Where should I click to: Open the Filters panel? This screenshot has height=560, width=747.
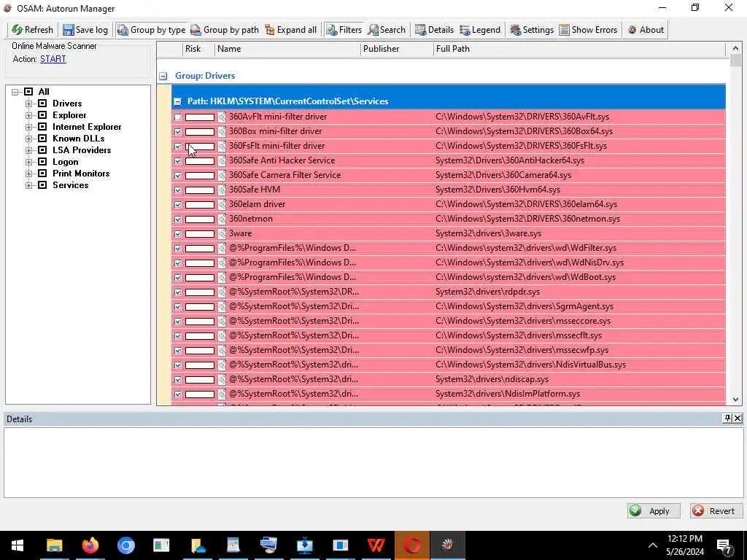[x=344, y=29]
